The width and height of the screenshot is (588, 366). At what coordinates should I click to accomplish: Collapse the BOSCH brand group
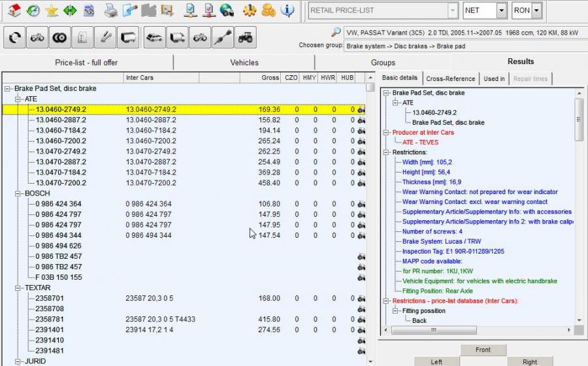coord(18,193)
